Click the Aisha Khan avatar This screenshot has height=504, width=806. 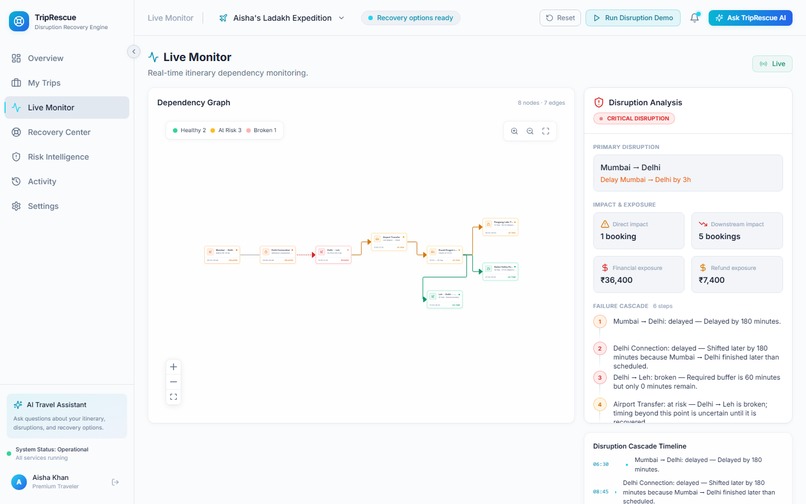(19, 482)
